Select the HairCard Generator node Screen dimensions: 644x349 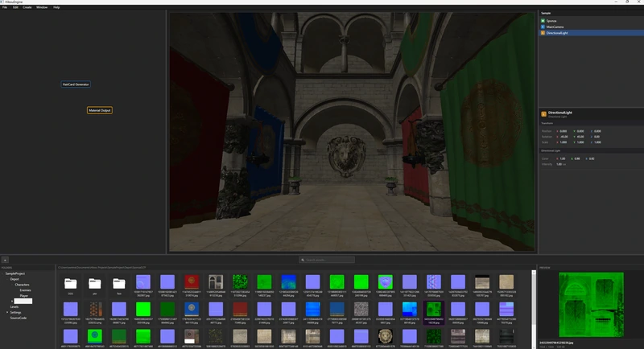(x=76, y=84)
